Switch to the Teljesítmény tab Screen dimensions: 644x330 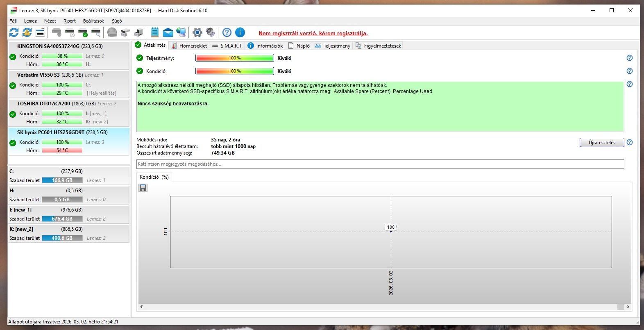tap(332, 46)
